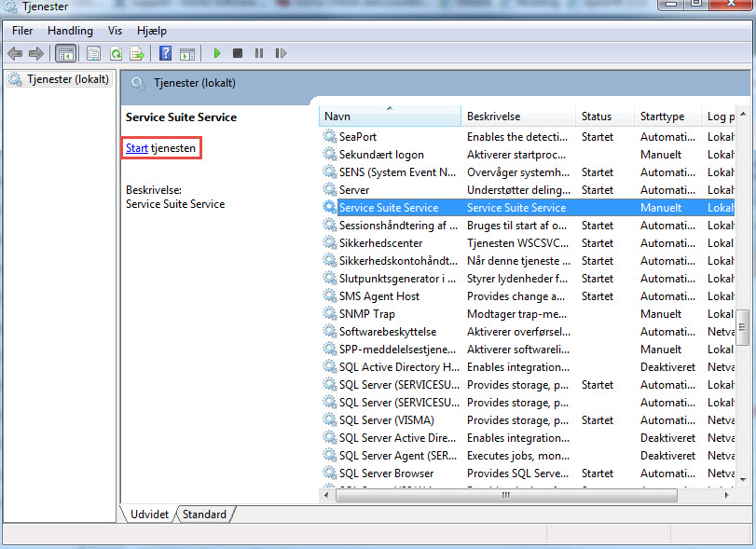Viewport: 756px width, 549px height.
Task: Click the Export list toolbar icon
Action: tap(137, 54)
